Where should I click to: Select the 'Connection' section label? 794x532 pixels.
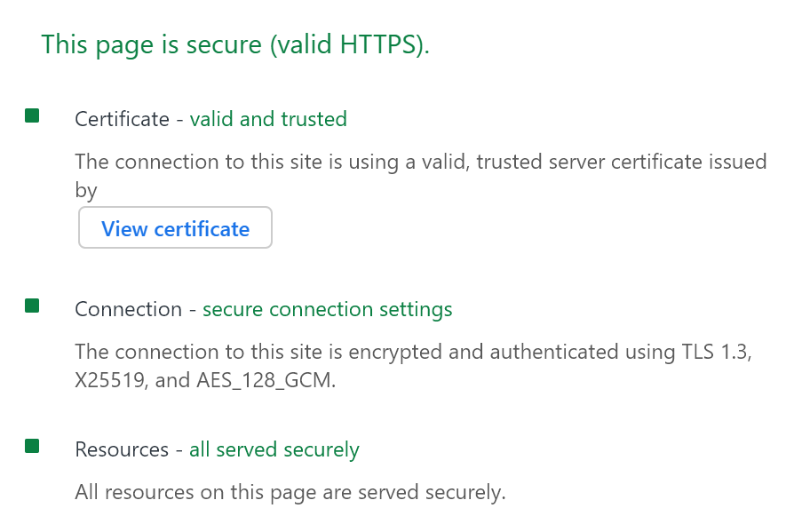128,309
